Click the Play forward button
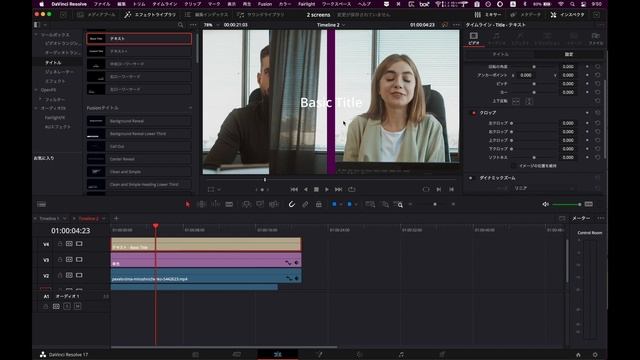 [x=327, y=189]
